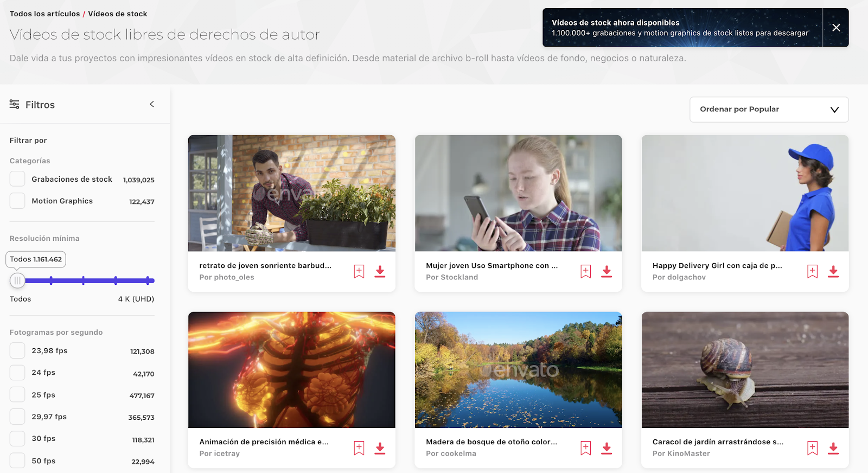
Task: Collapse the Filtros sidebar with the arrow
Action: click(x=152, y=104)
